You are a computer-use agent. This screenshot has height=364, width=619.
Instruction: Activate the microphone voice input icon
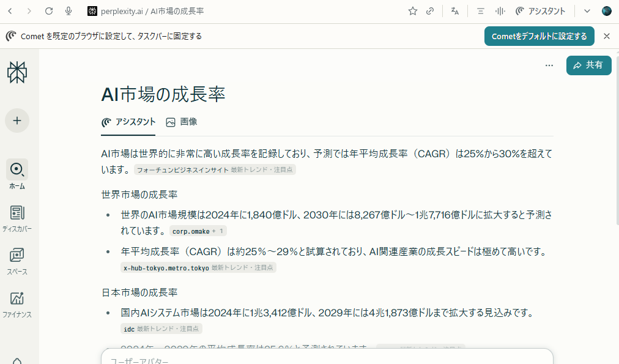click(69, 11)
